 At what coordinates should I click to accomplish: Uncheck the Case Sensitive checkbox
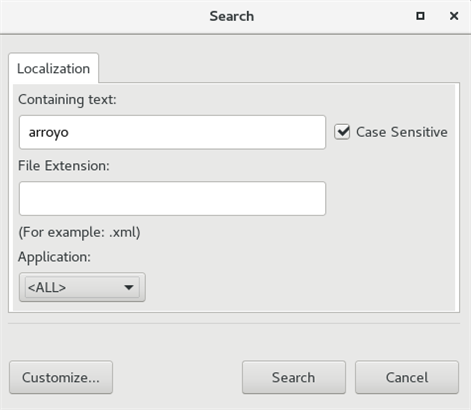tap(342, 132)
